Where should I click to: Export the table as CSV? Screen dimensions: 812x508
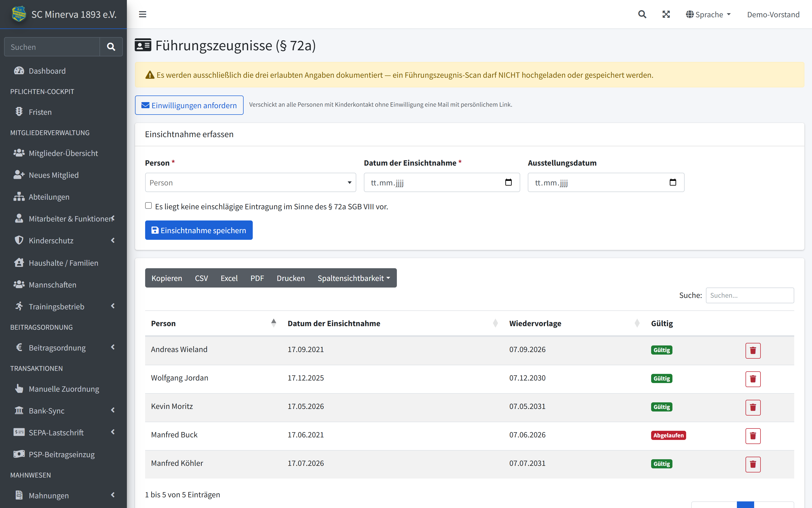point(201,278)
